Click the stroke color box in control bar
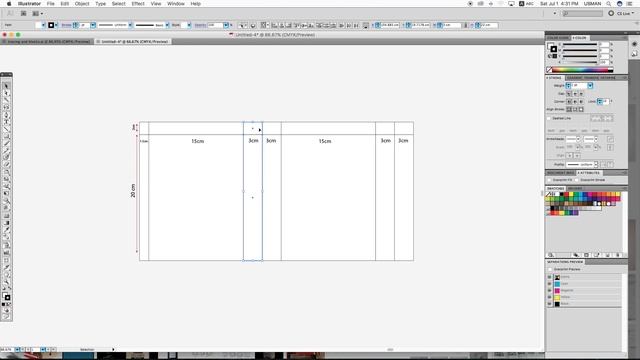This screenshot has width=640, height=360. [51, 25]
